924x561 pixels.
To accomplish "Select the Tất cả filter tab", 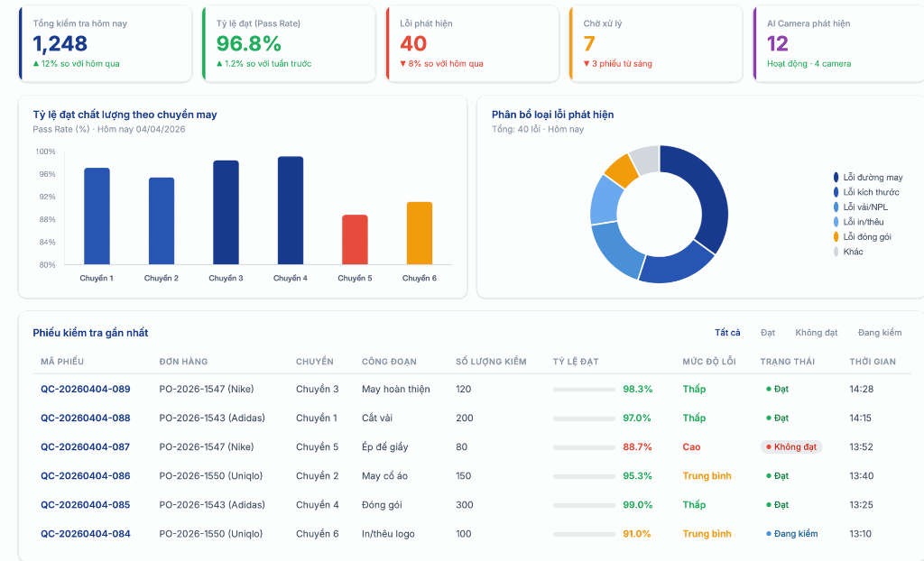I will [x=727, y=333].
